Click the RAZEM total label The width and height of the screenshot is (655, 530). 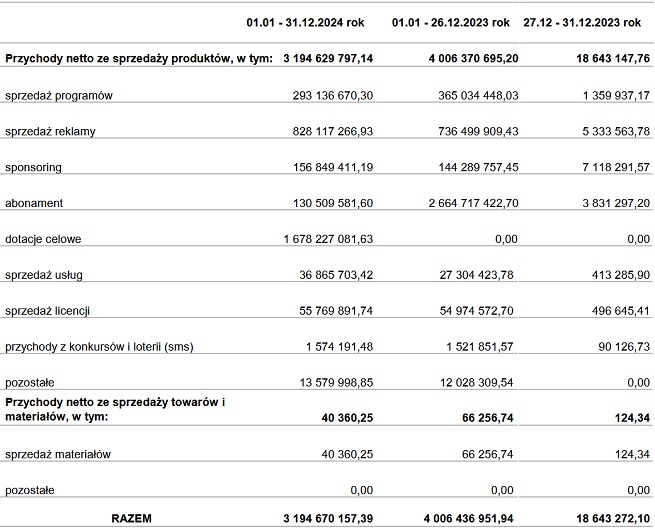tap(132, 519)
